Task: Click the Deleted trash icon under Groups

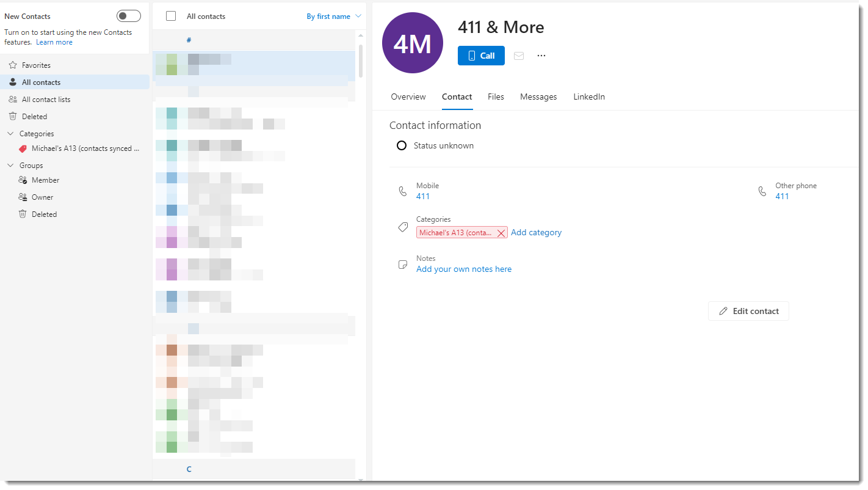Action: tap(23, 214)
